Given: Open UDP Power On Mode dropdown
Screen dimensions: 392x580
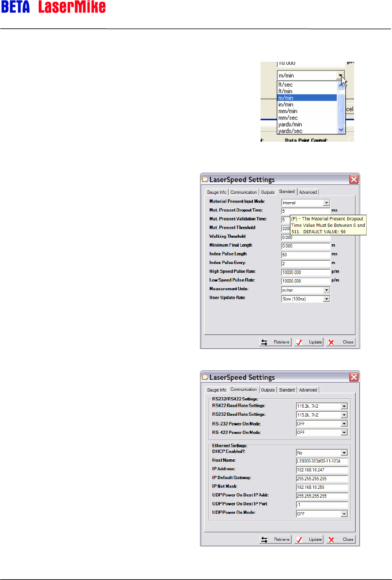Looking at the screenshot, I should coord(344,514).
